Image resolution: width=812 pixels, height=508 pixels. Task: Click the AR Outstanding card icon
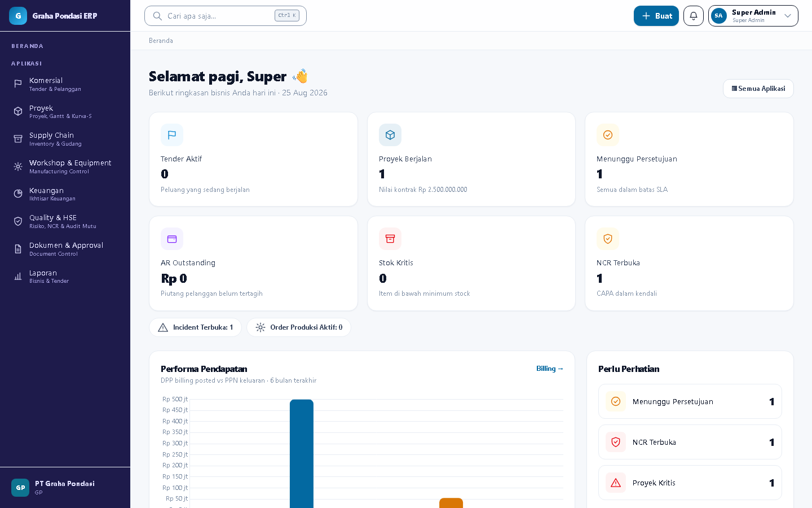[172, 239]
